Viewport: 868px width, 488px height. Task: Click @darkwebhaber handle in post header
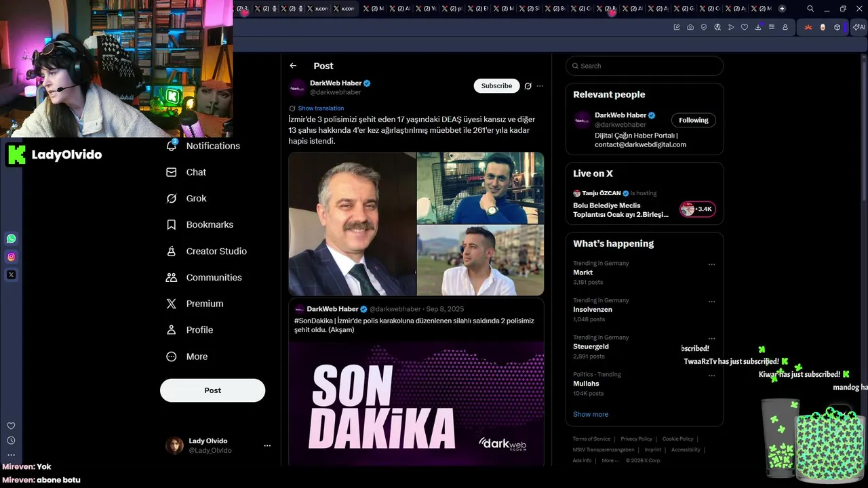point(336,92)
